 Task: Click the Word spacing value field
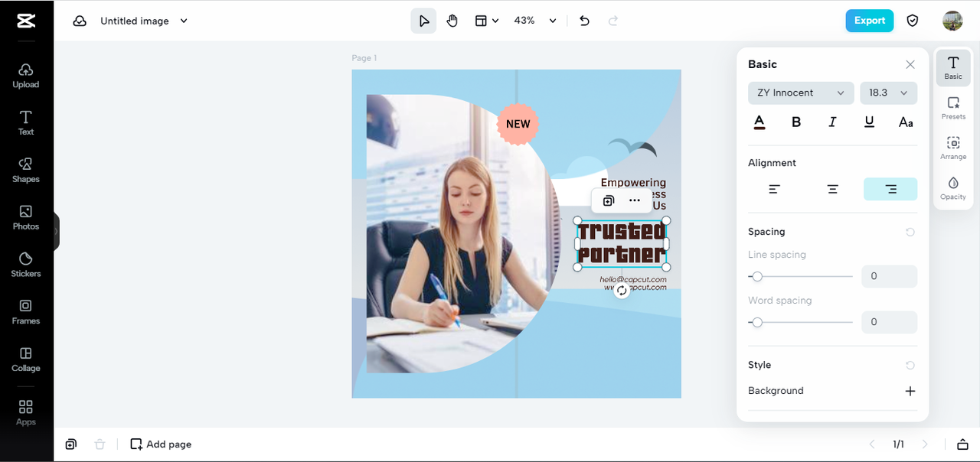click(x=889, y=322)
